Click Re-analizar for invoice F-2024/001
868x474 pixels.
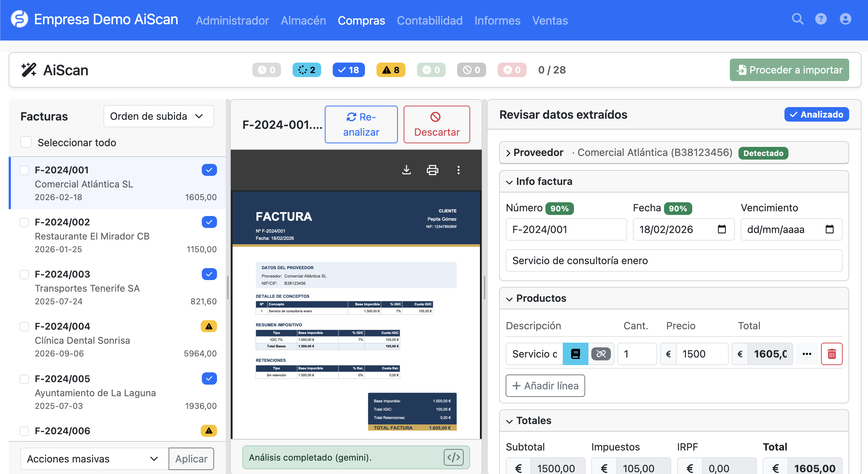pos(361,124)
